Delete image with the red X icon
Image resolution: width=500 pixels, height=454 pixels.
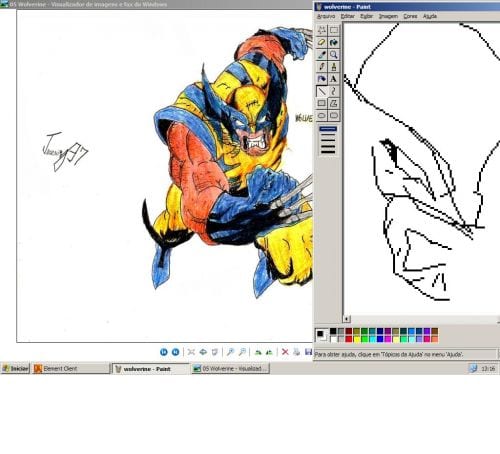(285, 352)
